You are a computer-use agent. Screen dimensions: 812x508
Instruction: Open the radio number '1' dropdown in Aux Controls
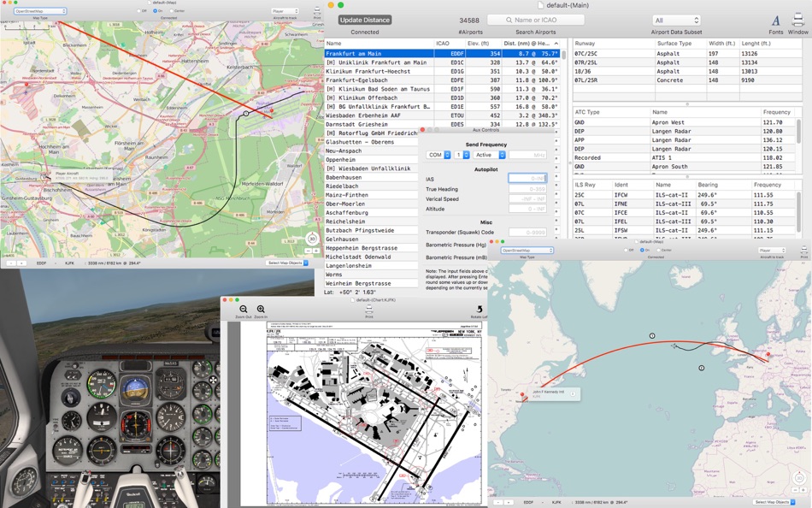(462, 155)
